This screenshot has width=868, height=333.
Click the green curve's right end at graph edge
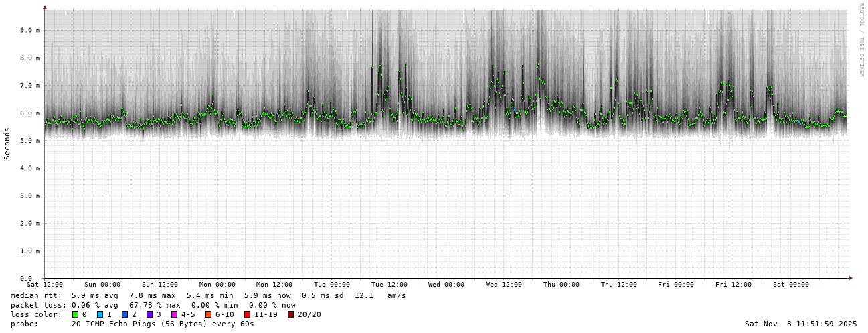point(846,115)
